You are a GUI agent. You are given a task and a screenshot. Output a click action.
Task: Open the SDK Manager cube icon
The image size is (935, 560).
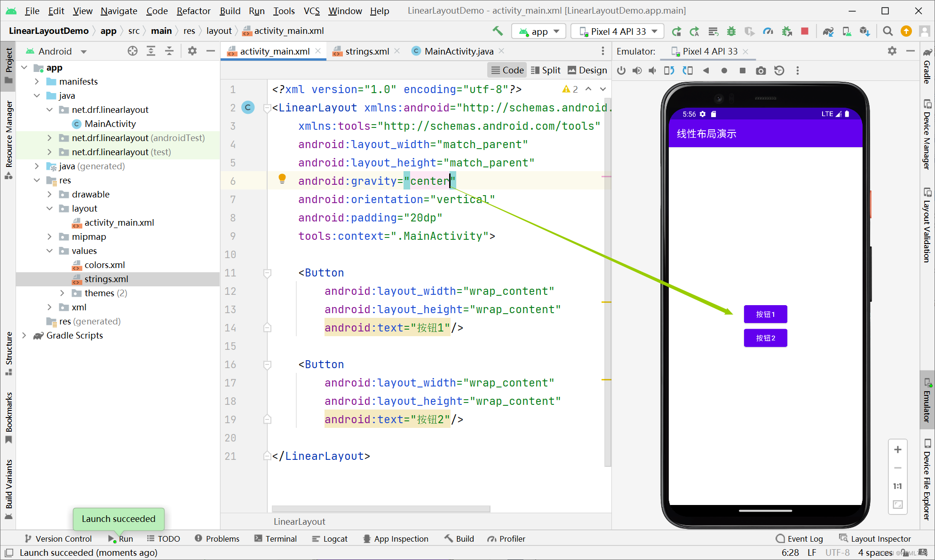coord(864,32)
